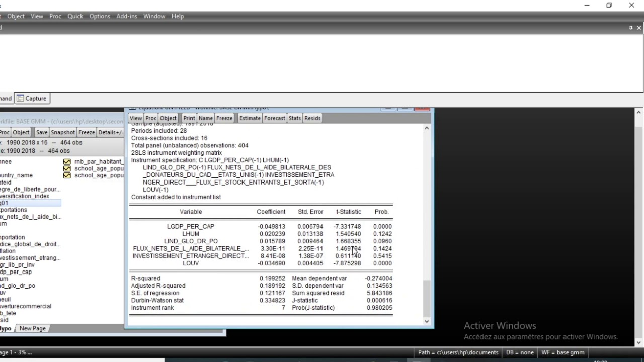Select the gr_lib_pr_inv series
This screenshot has width=644, height=362.
tap(18, 265)
